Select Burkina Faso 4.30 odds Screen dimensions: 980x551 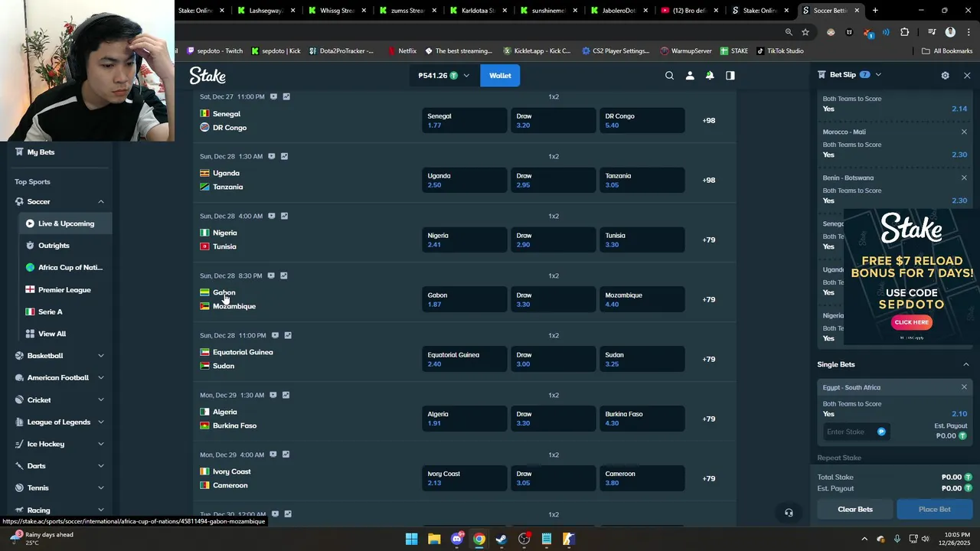(x=642, y=419)
